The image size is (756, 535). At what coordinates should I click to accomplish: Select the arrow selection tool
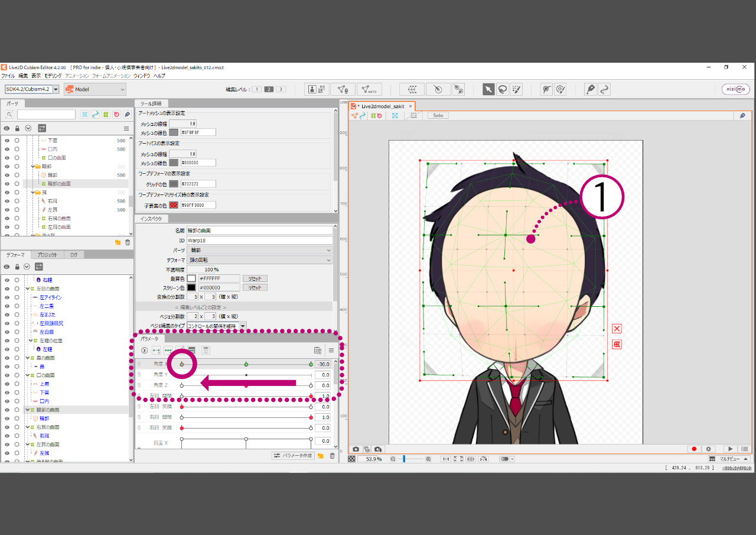click(488, 89)
